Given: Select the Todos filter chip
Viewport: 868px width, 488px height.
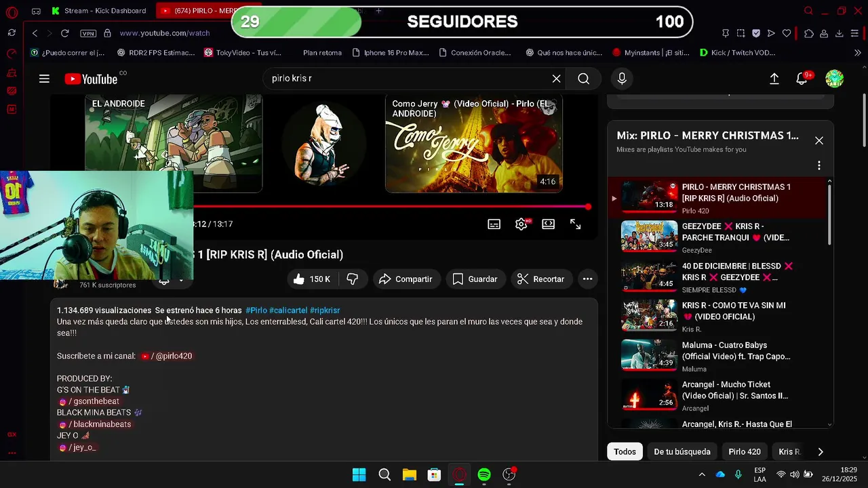Looking at the screenshot, I should pos(625,451).
